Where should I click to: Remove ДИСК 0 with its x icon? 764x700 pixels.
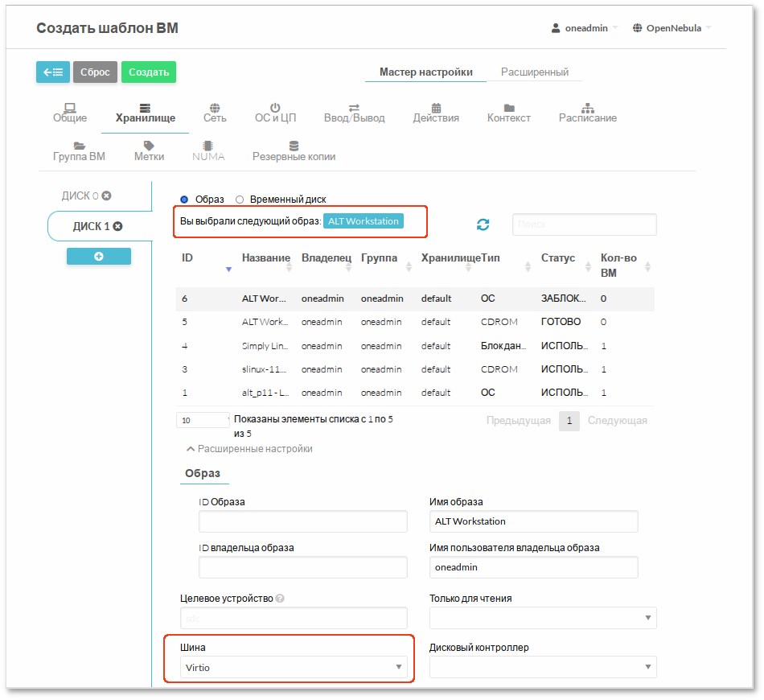[x=106, y=196]
